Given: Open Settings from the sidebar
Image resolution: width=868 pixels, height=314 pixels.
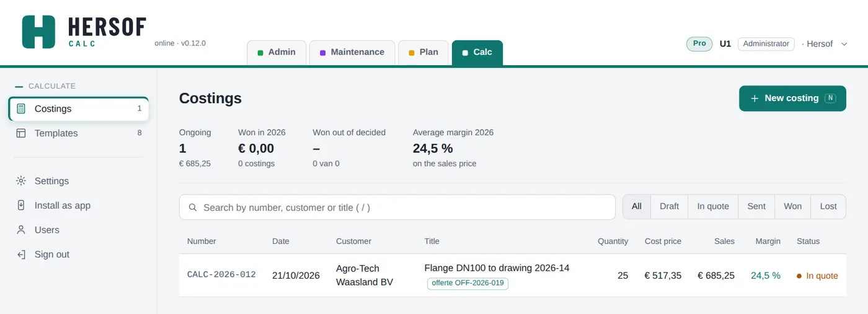Looking at the screenshot, I should (79, 181).
